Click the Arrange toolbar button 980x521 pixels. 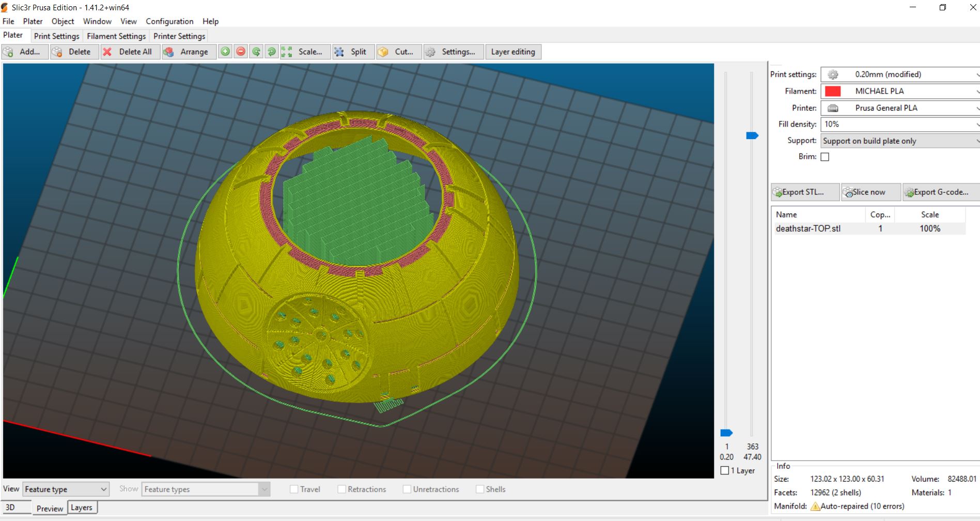point(189,52)
